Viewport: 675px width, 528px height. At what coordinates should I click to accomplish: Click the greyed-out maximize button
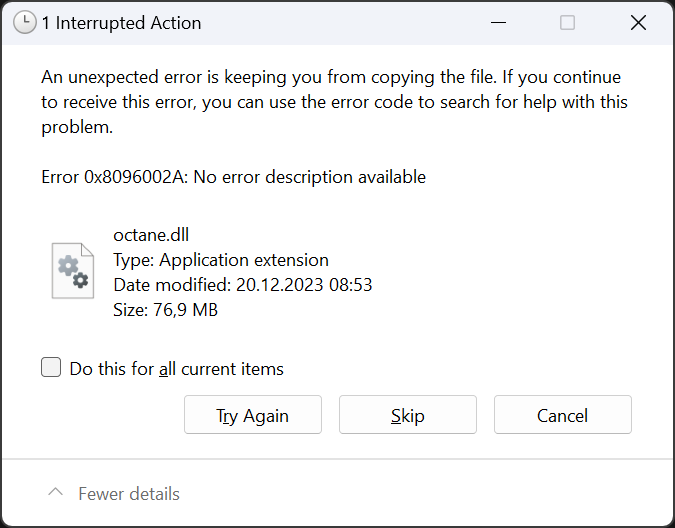567,23
